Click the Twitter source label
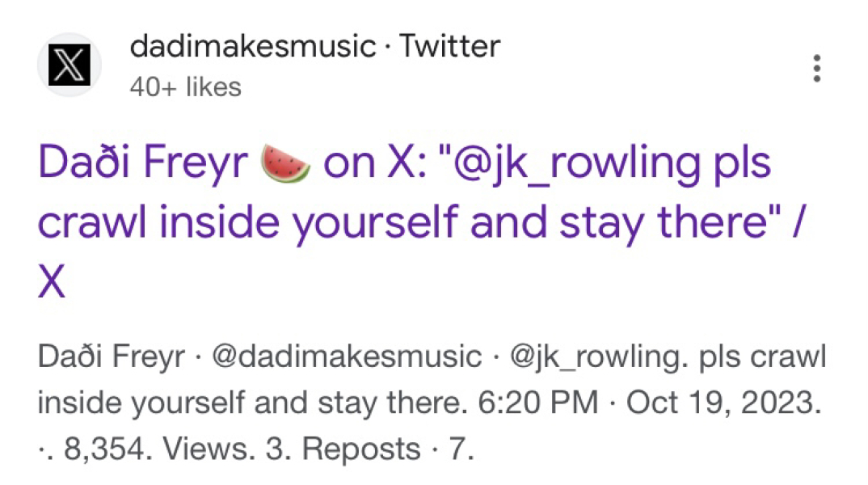 point(449,47)
